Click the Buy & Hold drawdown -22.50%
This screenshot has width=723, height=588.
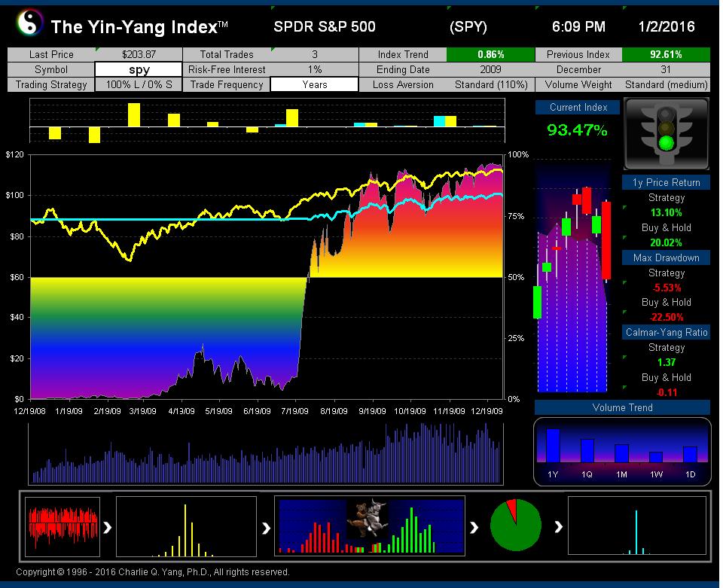point(667,317)
